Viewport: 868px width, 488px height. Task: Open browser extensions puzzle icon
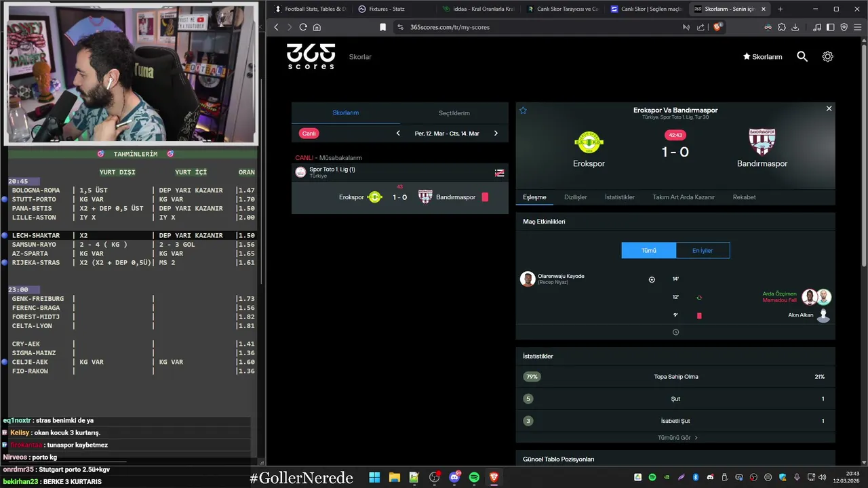[782, 27]
